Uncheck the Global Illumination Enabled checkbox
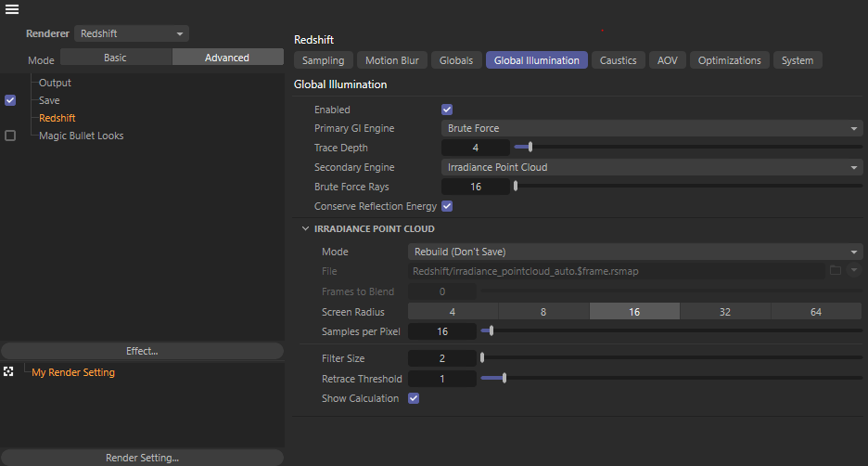 [x=447, y=110]
